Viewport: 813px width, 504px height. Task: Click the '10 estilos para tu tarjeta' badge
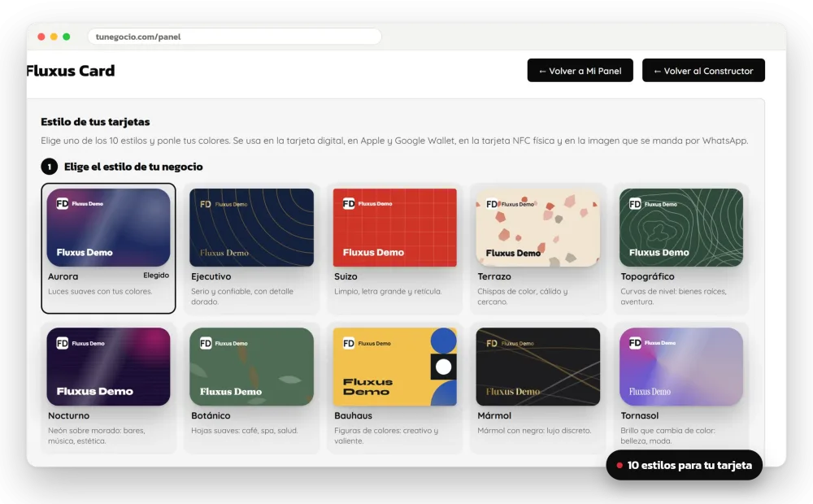coord(685,465)
